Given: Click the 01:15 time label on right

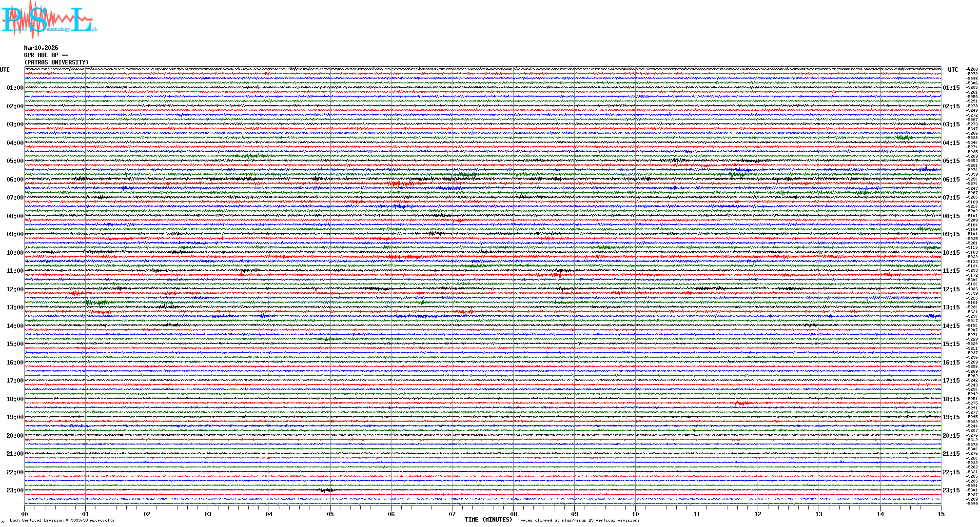Looking at the screenshot, I should click(951, 88).
